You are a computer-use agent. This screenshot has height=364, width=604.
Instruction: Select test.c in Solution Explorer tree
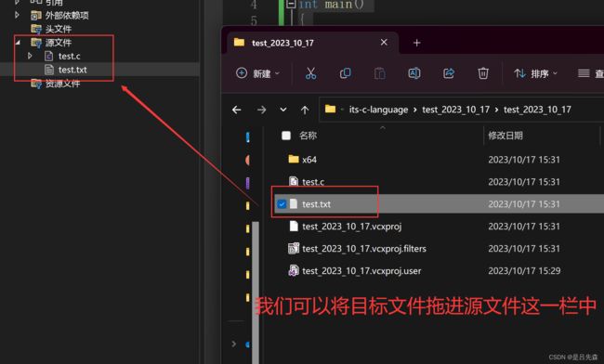[70, 56]
